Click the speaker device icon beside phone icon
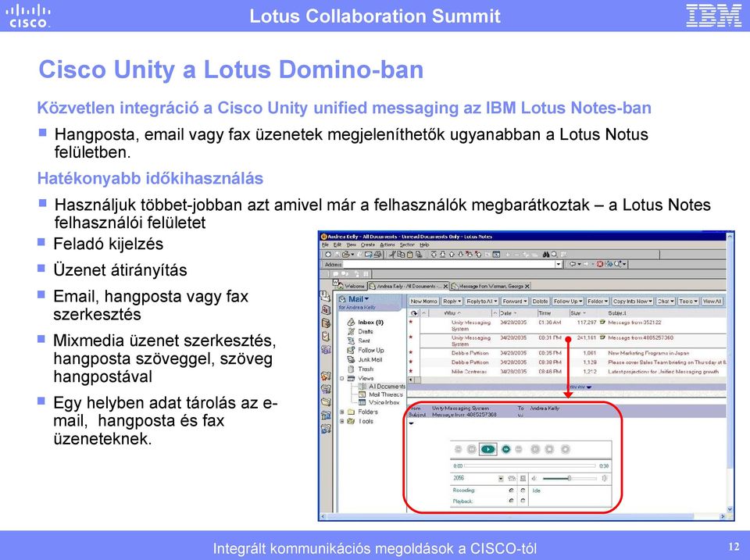This screenshot has width=750, height=560. [x=523, y=479]
